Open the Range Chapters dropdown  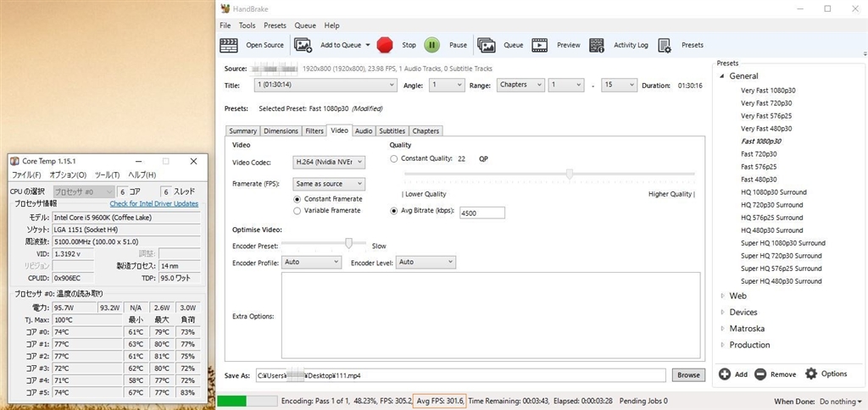point(520,86)
